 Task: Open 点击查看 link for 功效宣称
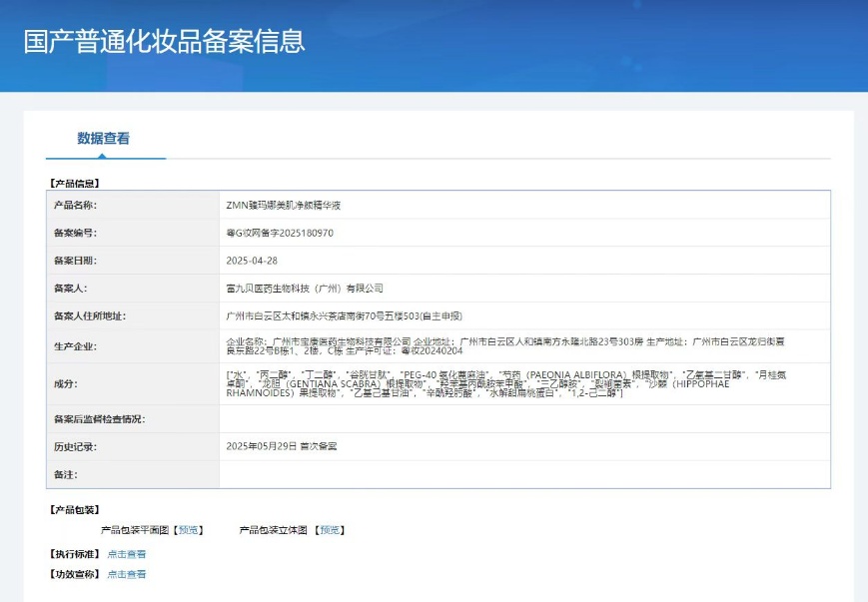tap(127, 574)
